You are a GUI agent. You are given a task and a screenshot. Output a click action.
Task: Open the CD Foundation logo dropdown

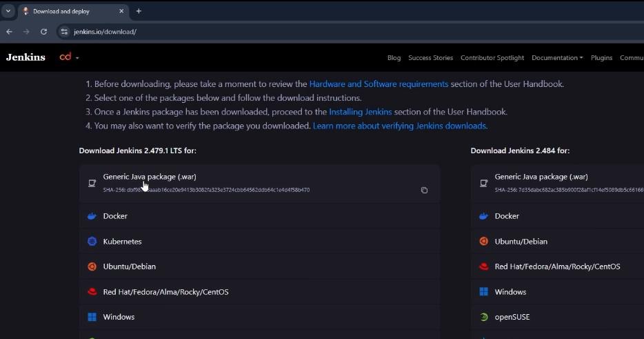[x=68, y=57]
